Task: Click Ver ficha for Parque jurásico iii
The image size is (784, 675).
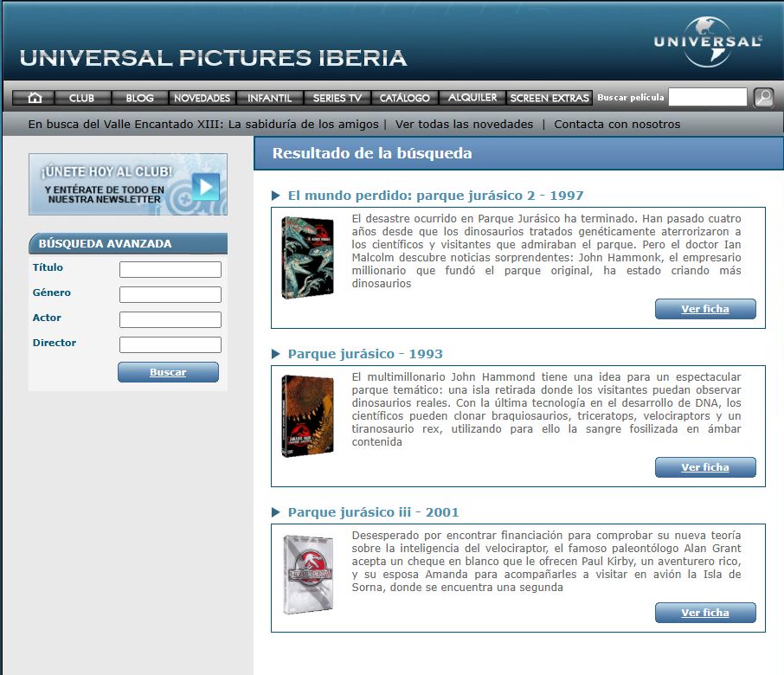Action: 705,613
